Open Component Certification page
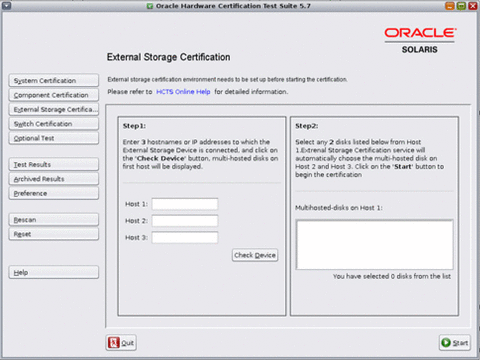 tap(54, 95)
